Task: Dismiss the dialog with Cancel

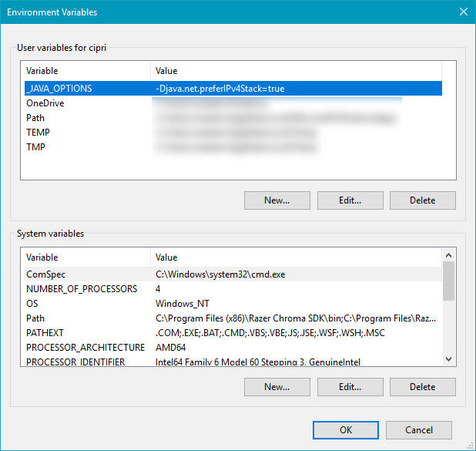Action: click(x=419, y=430)
